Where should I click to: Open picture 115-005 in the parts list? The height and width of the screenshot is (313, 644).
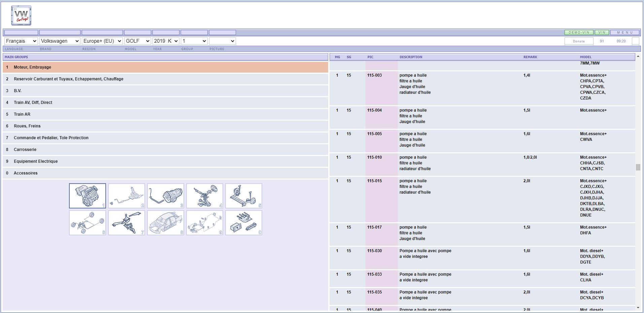pos(374,134)
